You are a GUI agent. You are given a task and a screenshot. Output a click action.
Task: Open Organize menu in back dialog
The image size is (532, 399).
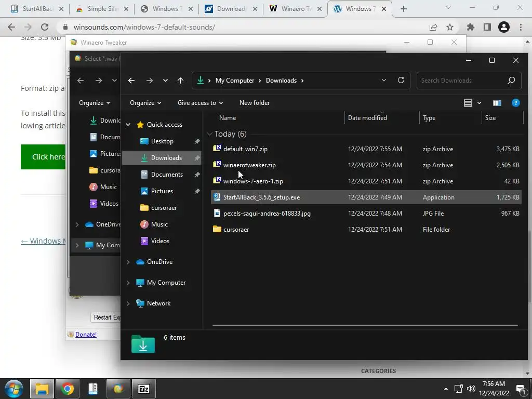(x=95, y=103)
